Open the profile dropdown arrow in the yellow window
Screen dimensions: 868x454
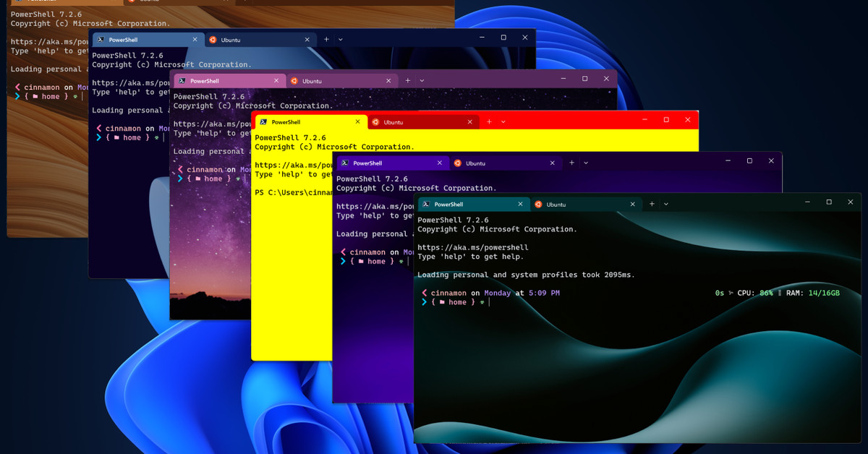(x=503, y=121)
